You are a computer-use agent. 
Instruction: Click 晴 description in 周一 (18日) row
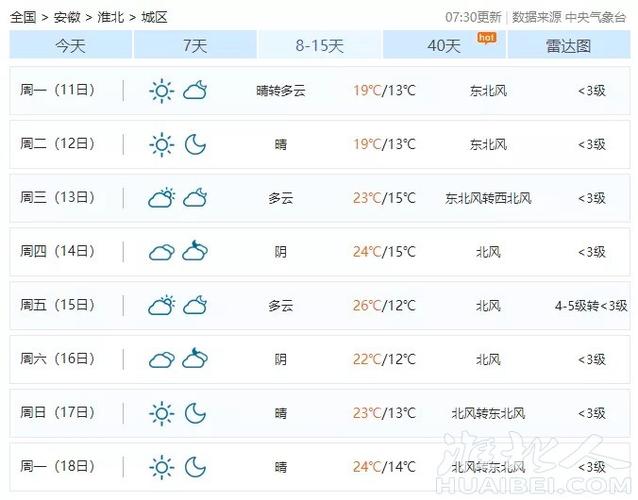(281, 467)
